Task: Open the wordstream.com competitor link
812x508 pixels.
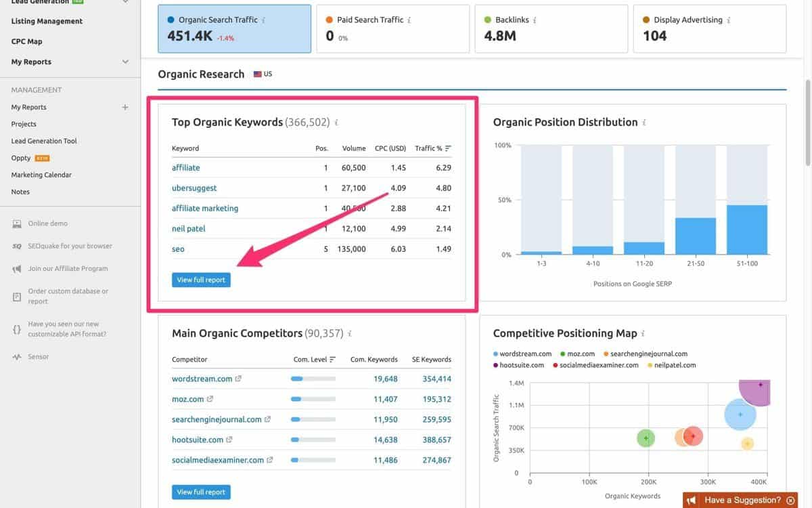Action: coord(202,379)
